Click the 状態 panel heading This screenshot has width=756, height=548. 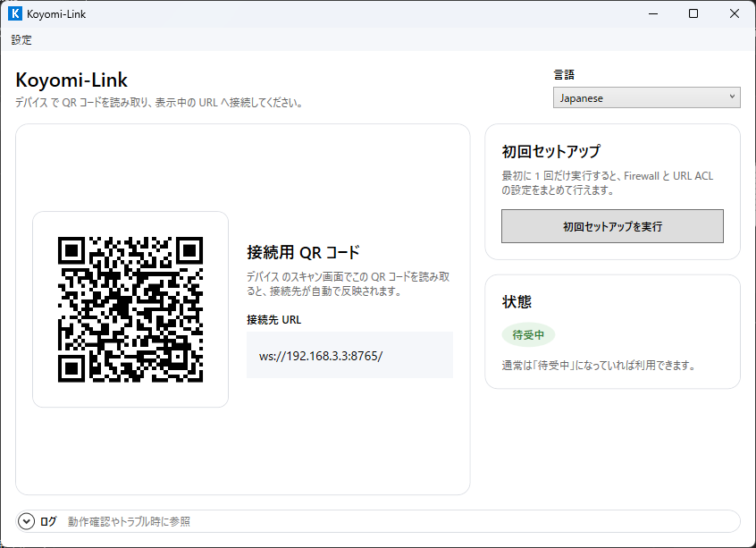517,302
